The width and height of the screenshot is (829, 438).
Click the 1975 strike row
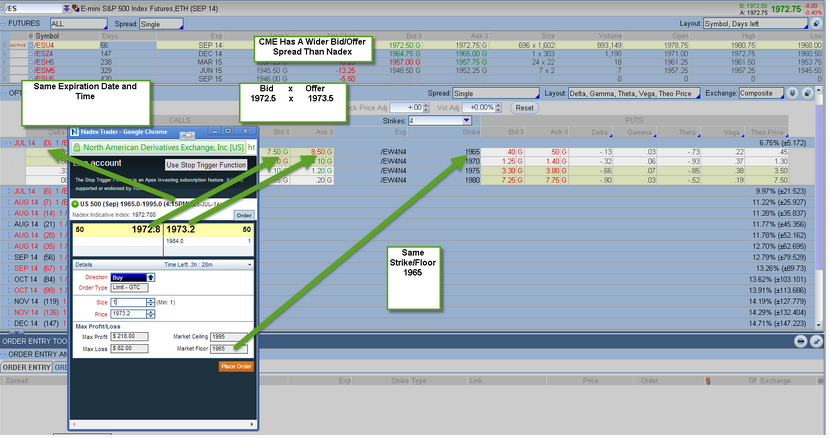click(407, 171)
